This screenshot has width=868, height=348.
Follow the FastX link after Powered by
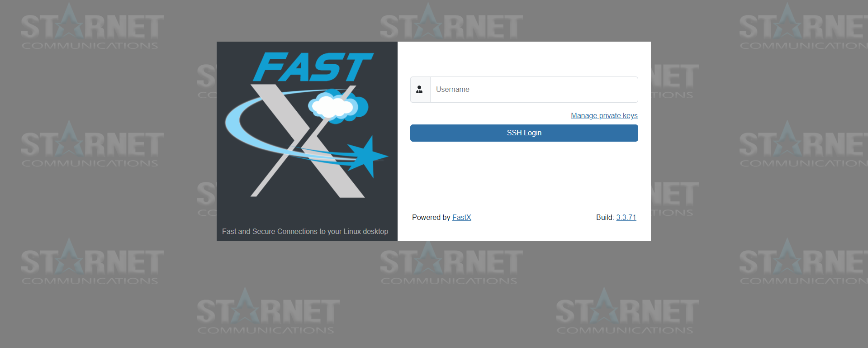[x=462, y=217]
